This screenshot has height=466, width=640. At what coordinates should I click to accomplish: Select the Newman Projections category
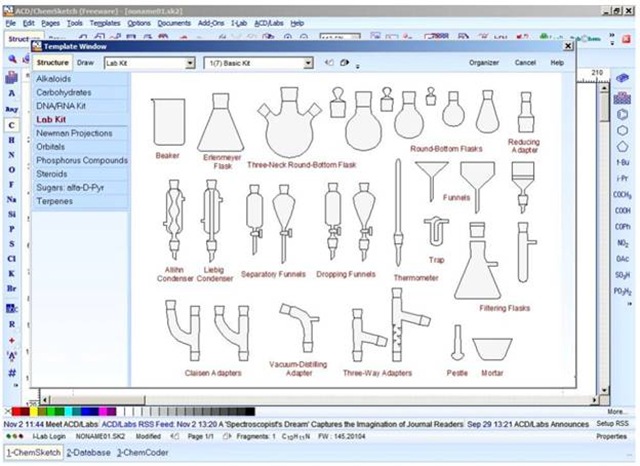[81, 133]
